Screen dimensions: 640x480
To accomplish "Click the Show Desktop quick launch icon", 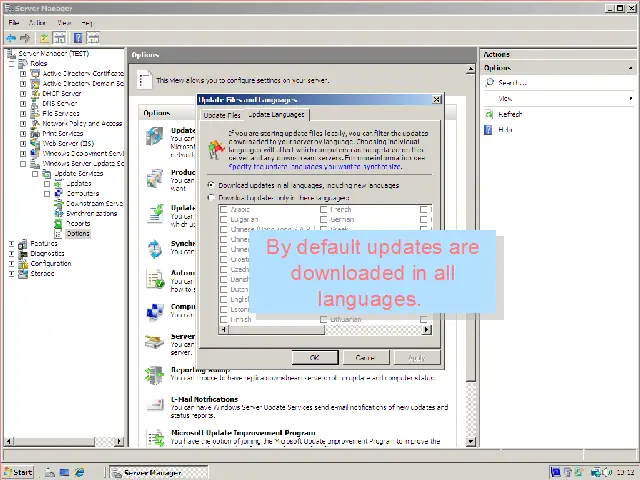I will [64, 472].
